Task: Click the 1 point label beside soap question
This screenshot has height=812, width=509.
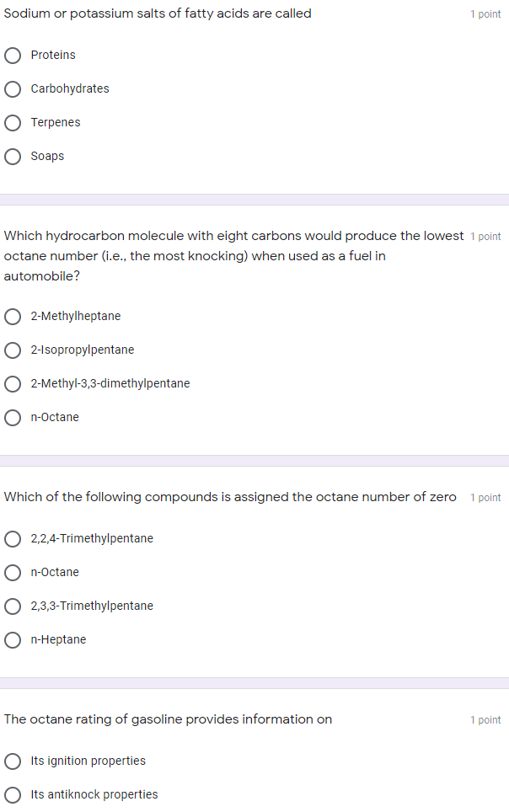Action: (485, 14)
